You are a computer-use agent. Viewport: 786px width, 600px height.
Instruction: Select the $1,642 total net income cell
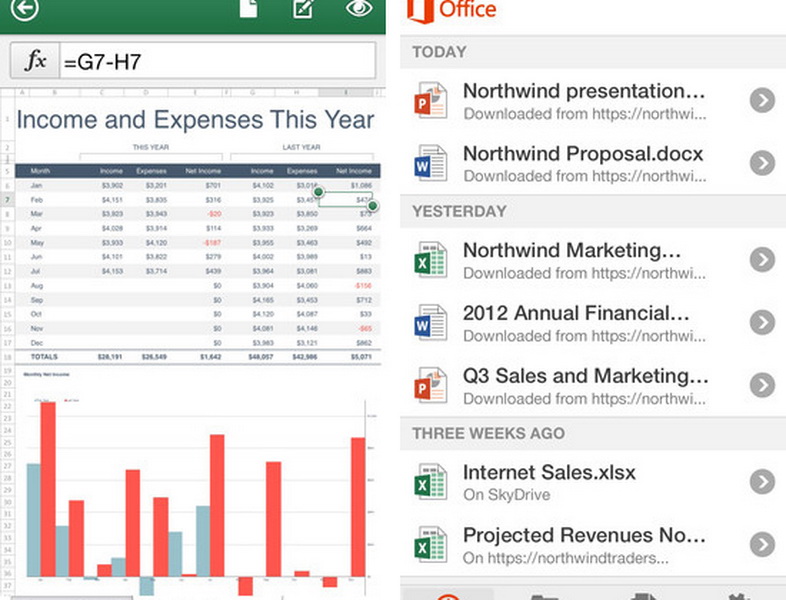pos(211,357)
